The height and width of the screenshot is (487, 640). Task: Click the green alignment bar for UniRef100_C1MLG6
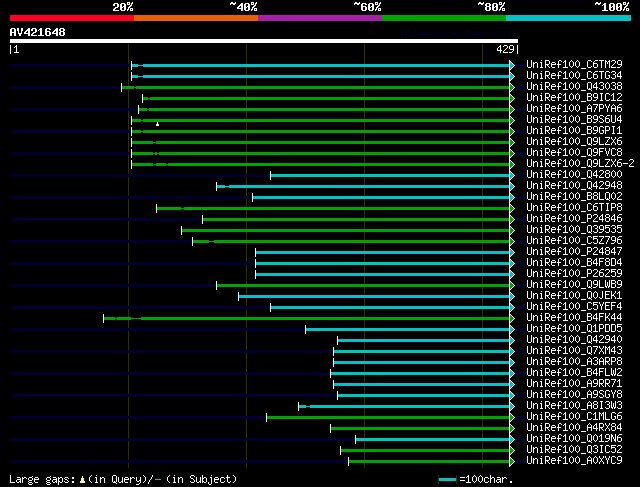click(388, 418)
